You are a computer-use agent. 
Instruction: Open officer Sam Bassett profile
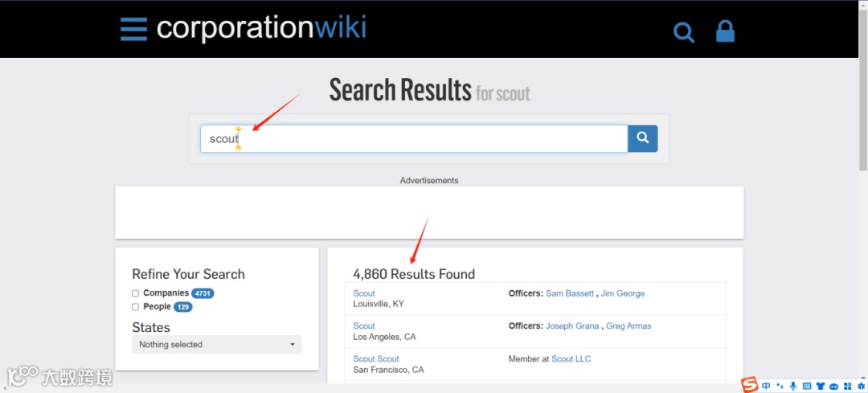pyautogui.click(x=570, y=293)
